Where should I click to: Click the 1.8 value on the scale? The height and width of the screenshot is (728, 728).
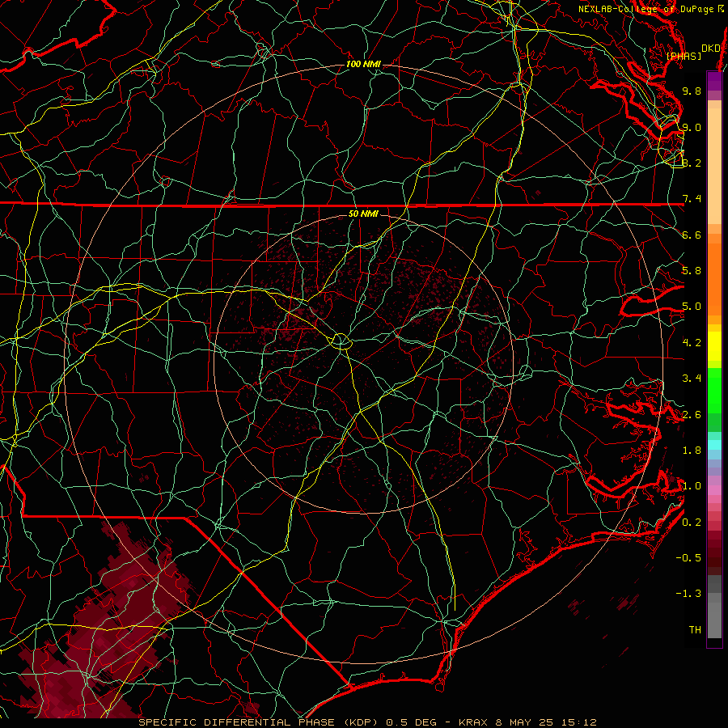point(692,451)
